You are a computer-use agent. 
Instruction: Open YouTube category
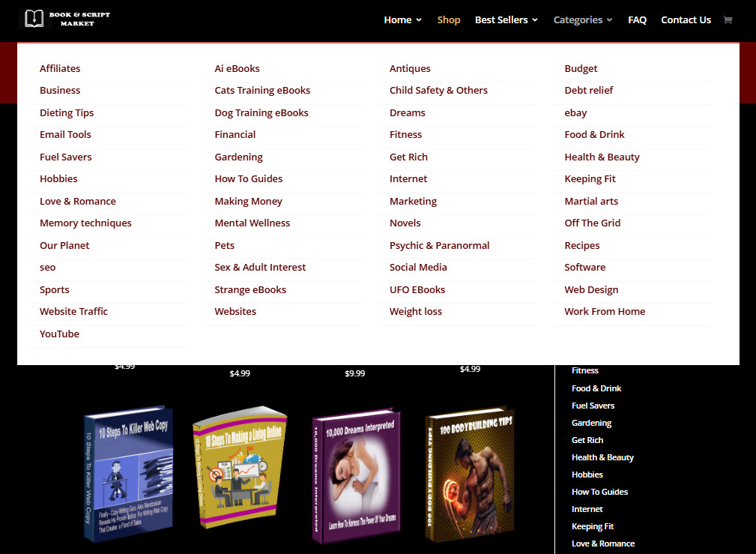(59, 334)
